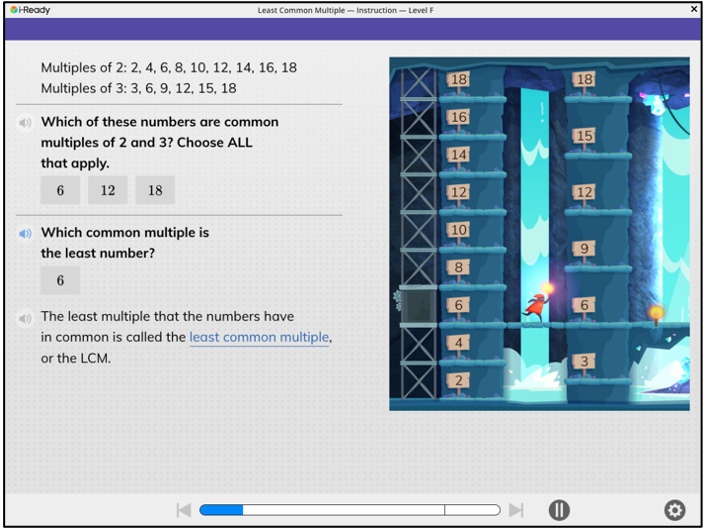
Task: Open the least common multiple glossary link
Action: (x=259, y=337)
